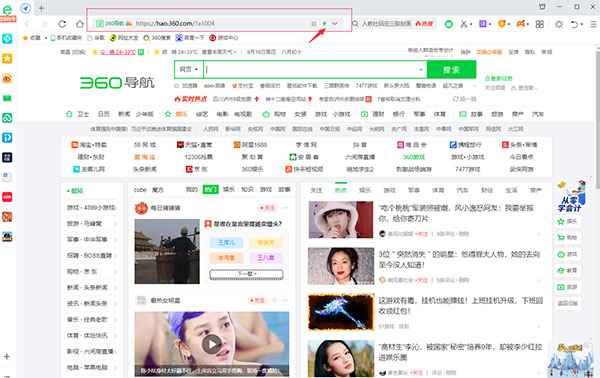Click the 下一题 next question button
This screenshot has width=600, height=378.
tap(246, 274)
